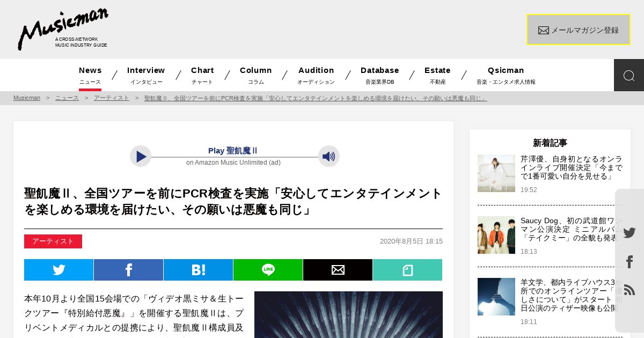Viewport: 644px width, 338px height.
Task: Go to ニュース breadcrumb link
Action: coord(67,98)
